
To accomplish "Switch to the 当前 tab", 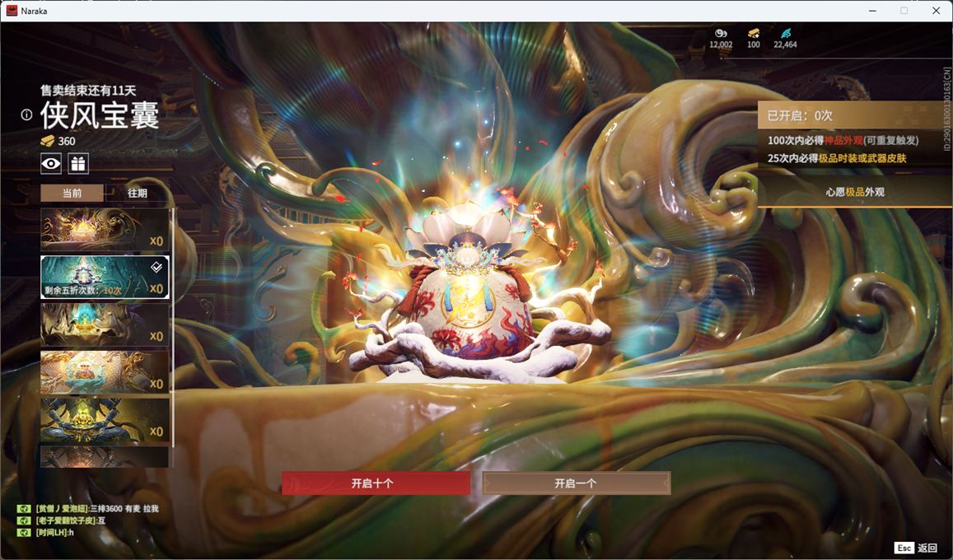I will coord(72,194).
